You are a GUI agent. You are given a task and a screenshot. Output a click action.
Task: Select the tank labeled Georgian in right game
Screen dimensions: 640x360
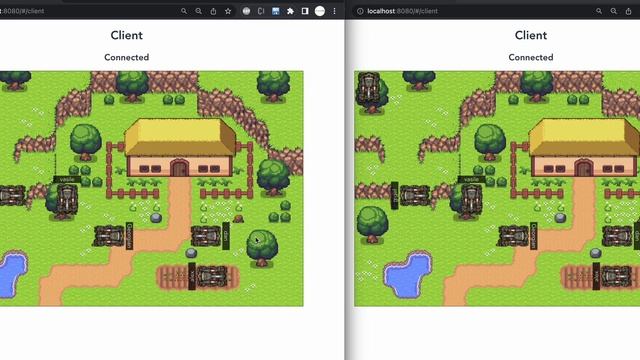click(x=513, y=236)
